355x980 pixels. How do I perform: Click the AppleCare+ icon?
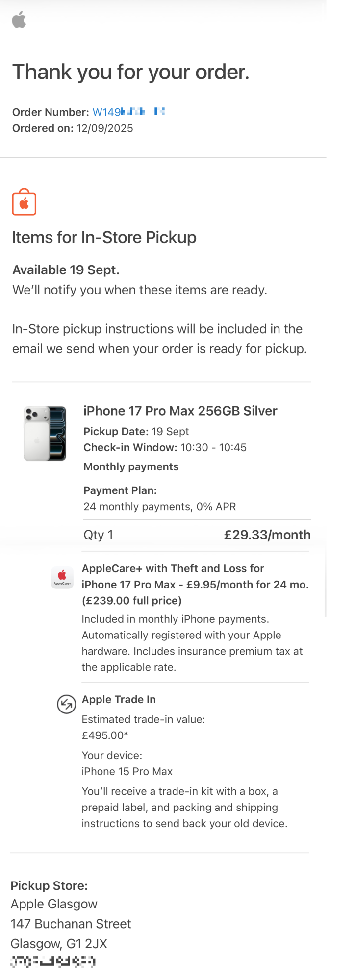tap(62, 577)
